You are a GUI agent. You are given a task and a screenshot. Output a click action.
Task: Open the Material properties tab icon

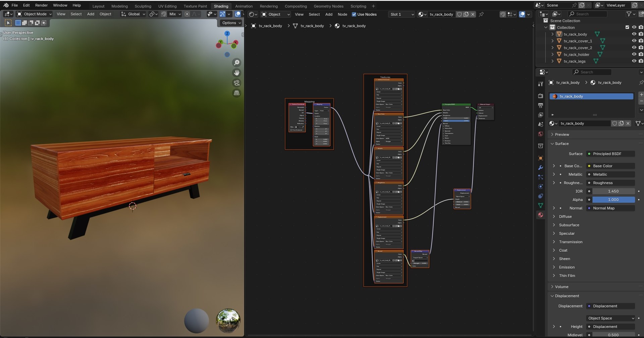point(540,215)
